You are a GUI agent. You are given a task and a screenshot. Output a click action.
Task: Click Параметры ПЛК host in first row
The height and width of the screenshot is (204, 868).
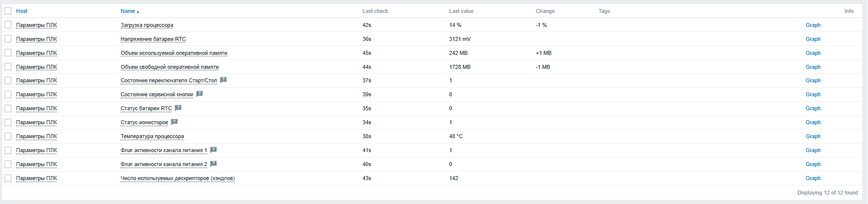tap(36, 25)
